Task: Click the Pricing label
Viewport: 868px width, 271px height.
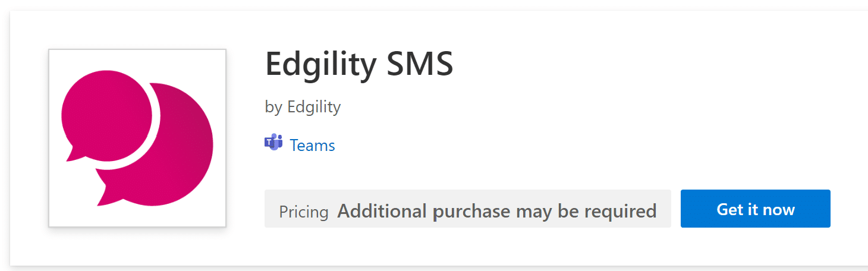Action: click(x=304, y=212)
